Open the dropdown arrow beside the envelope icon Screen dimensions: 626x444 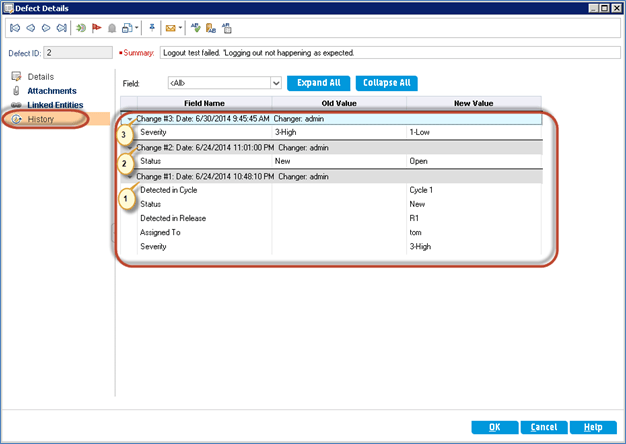[181, 29]
